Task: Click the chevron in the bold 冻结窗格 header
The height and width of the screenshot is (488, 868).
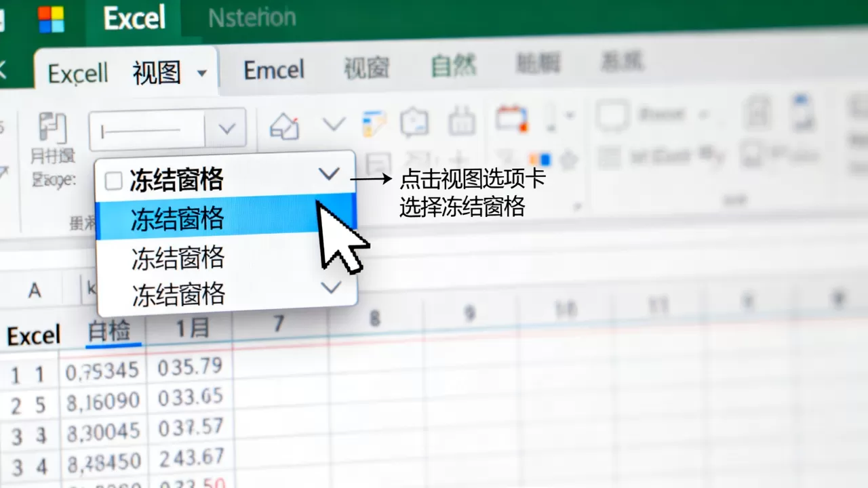Action: tap(329, 174)
